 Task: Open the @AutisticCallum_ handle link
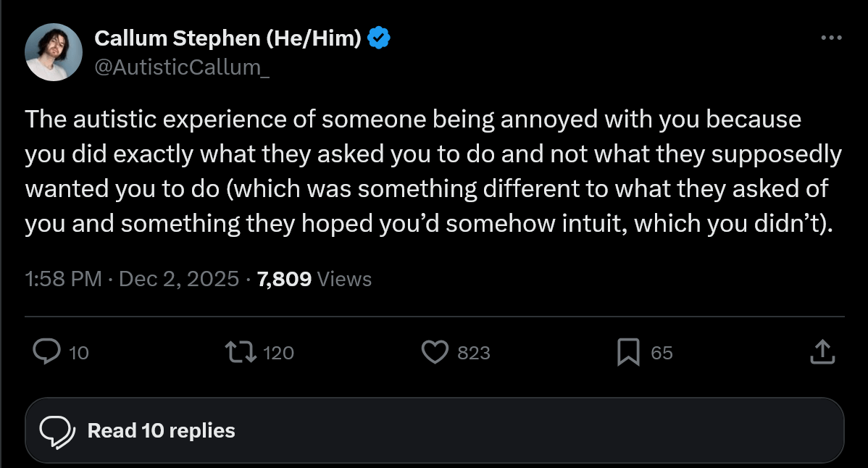(182, 67)
